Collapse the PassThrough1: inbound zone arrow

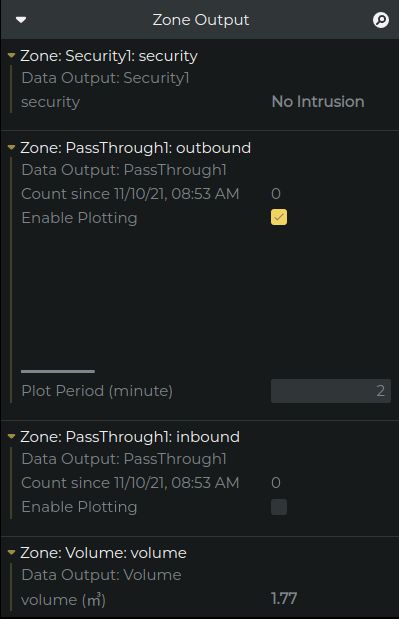(11, 437)
